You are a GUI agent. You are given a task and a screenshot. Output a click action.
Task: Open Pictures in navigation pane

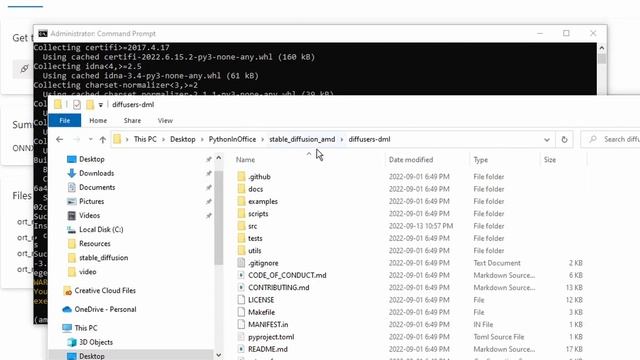click(x=91, y=201)
